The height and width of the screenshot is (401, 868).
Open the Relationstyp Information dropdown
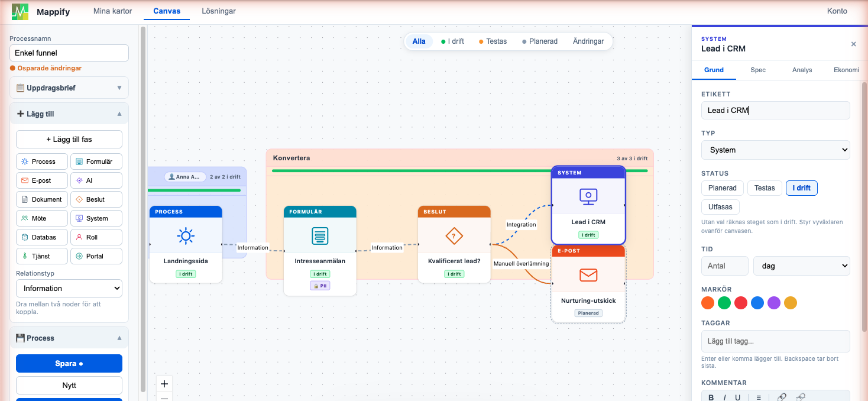click(69, 289)
